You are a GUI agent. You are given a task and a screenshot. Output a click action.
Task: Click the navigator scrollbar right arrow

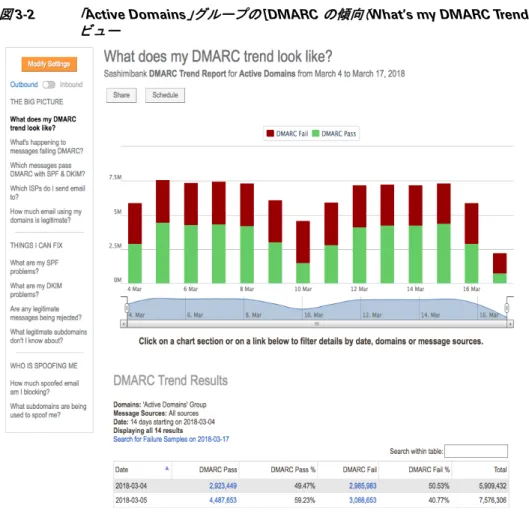(510, 324)
